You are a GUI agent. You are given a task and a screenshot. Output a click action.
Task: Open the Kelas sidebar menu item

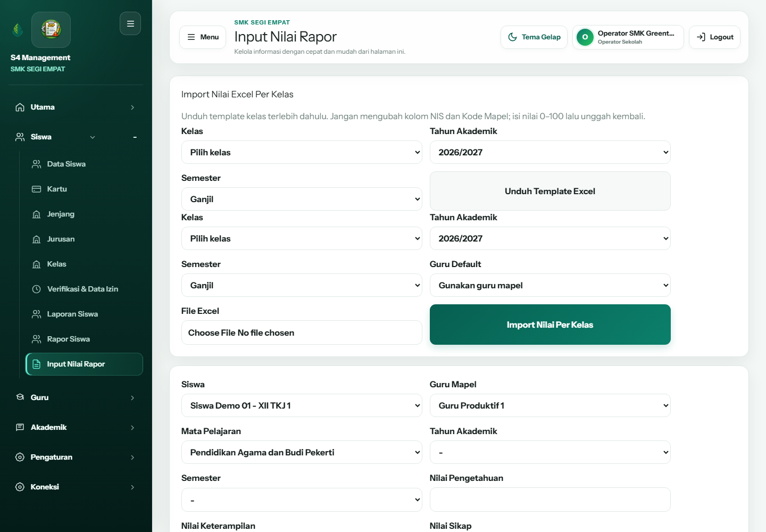click(x=84, y=264)
